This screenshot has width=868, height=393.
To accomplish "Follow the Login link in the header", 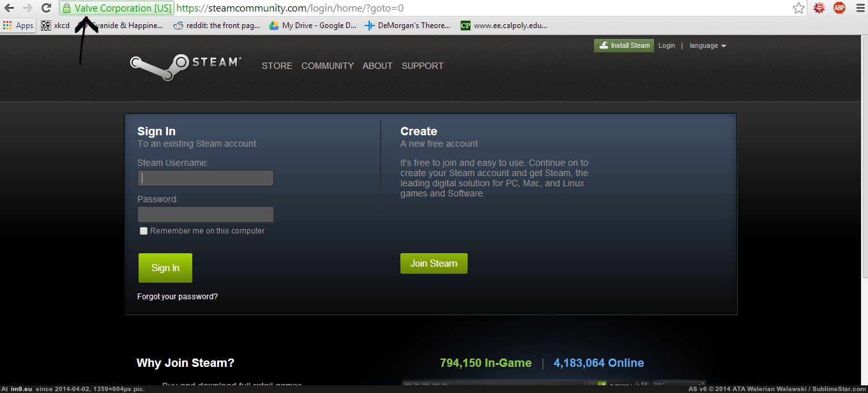I will click(x=667, y=46).
